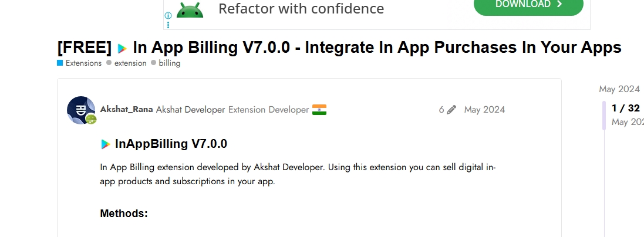The height and width of the screenshot is (237, 644).
Task: Jump to first post via timeline May 2024
Action: click(619, 89)
